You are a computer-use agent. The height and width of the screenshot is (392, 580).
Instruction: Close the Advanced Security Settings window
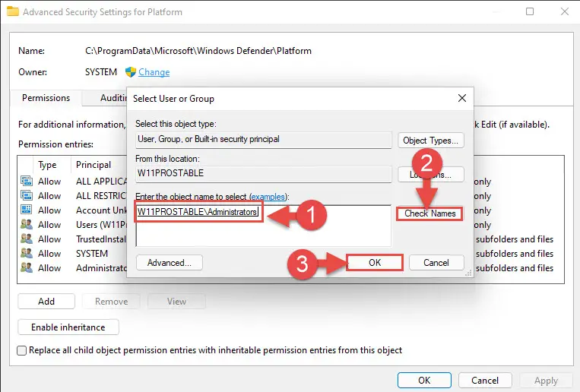(x=565, y=11)
